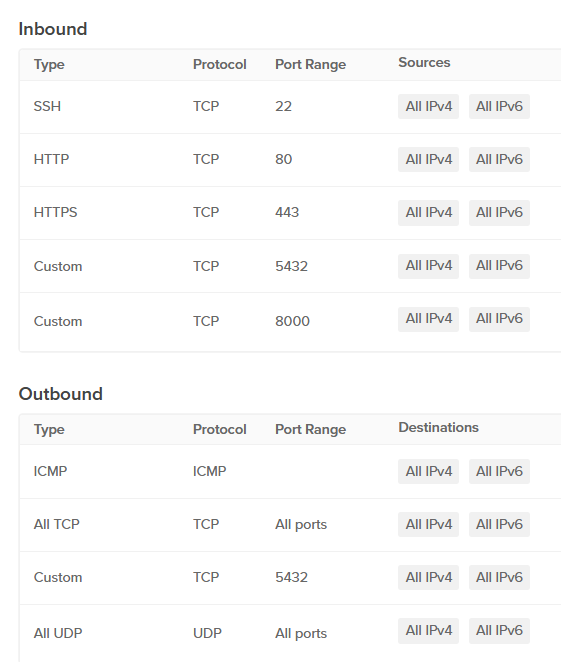Click All IPv4 tag for inbound 5432
Image resolution: width=561 pixels, height=662 pixels.
(x=428, y=266)
